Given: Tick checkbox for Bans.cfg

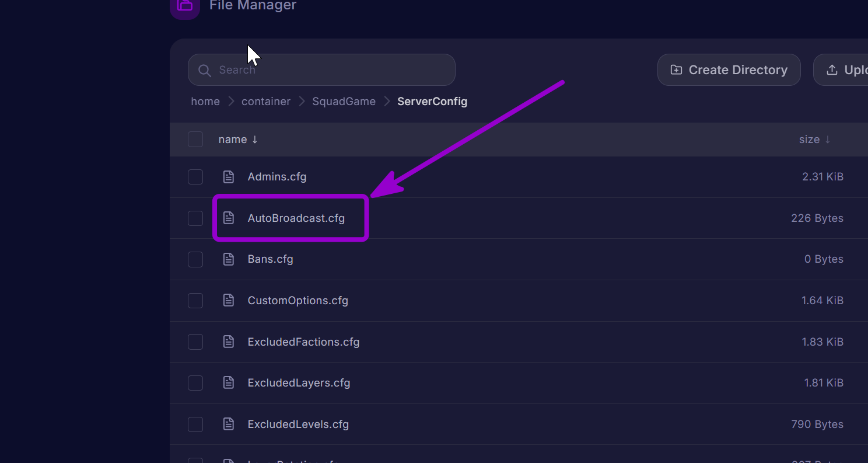Looking at the screenshot, I should (x=195, y=259).
